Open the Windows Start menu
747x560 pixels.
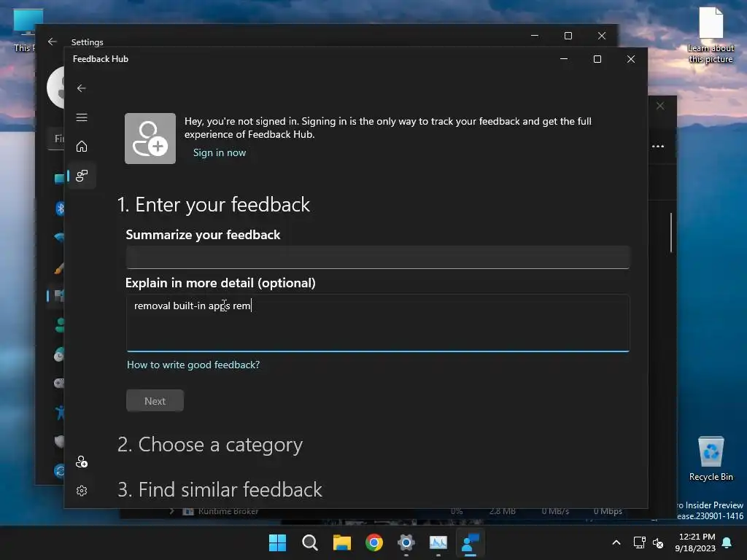coord(277,542)
